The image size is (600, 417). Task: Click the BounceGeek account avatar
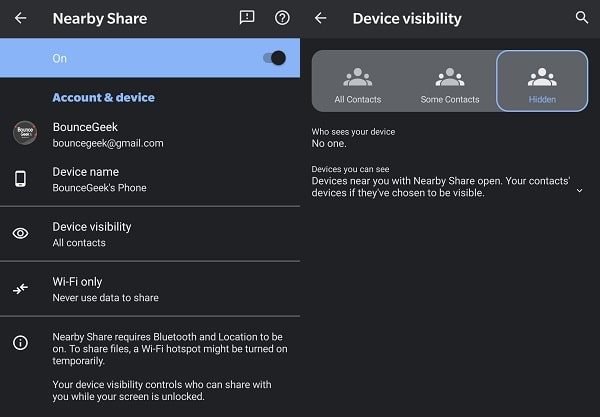[25, 133]
